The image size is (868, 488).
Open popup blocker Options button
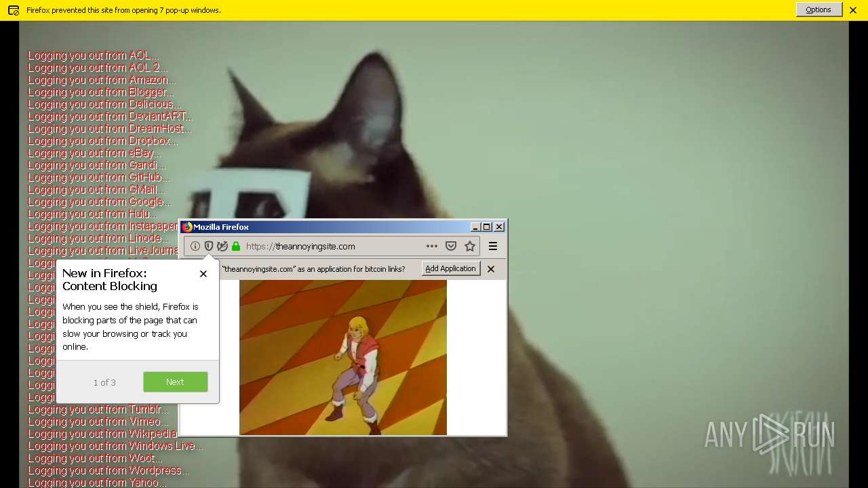[x=818, y=9]
